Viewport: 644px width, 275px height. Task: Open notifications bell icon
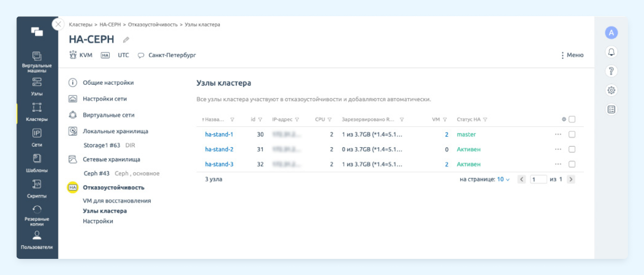611,52
